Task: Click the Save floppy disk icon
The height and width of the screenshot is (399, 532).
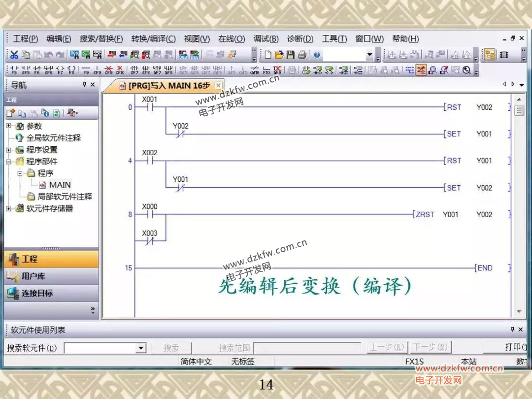Action: (x=291, y=55)
